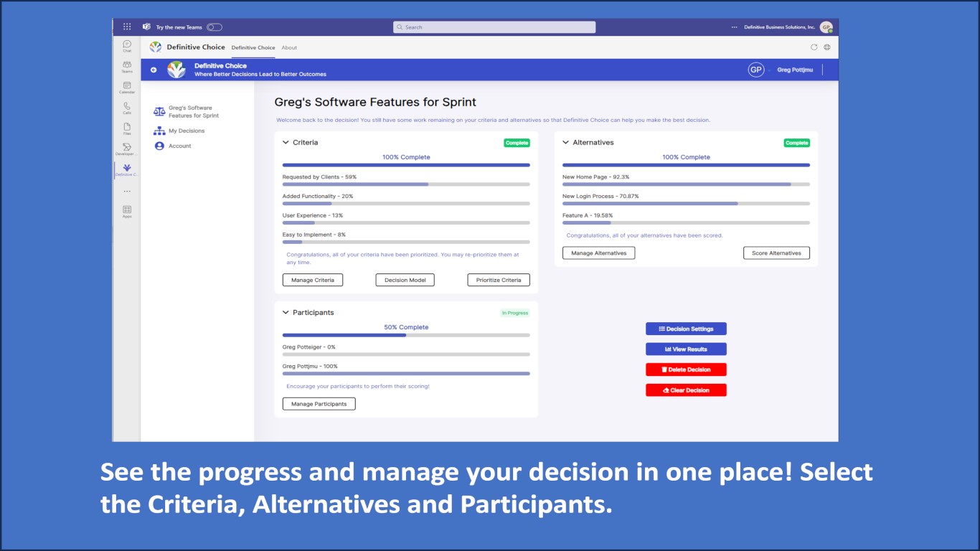Collapse the Participants section

click(286, 312)
